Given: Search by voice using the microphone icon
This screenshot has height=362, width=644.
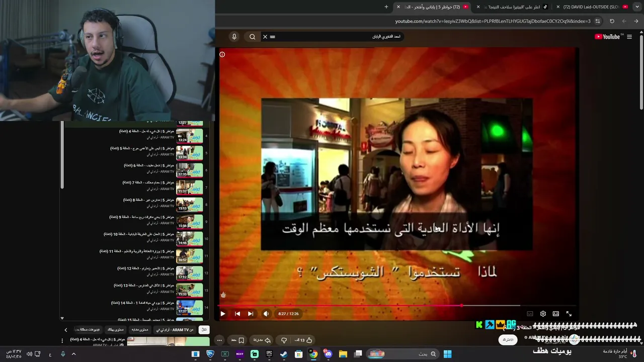Looking at the screenshot, I should point(234,37).
